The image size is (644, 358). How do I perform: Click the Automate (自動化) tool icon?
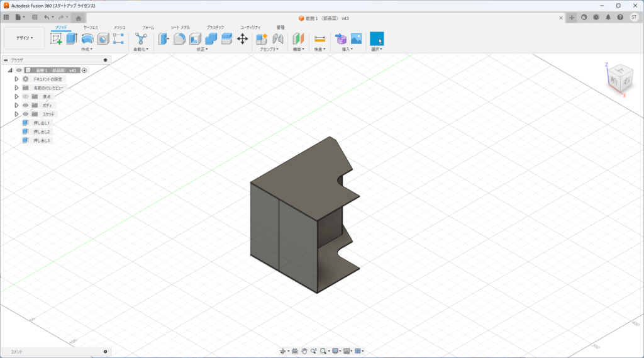coord(141,38)
